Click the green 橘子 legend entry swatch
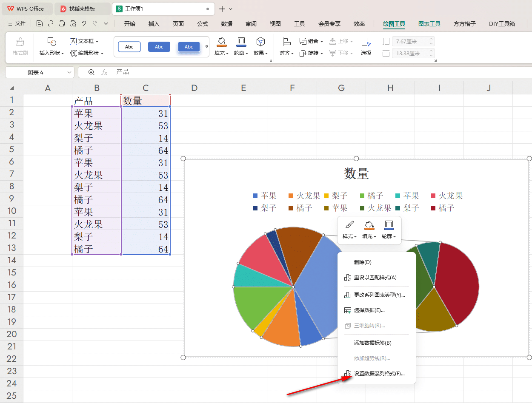 pos(362,196)
